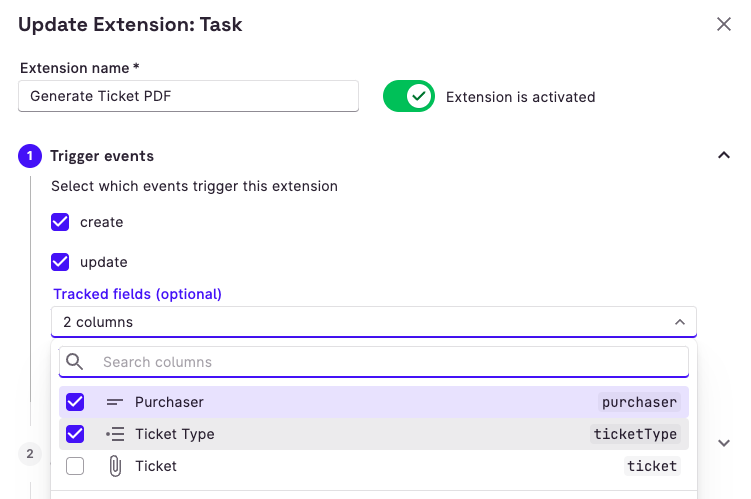Image resolution: width=751 pixels, height=499 pixels.
Task: Click the step 1 number badge
Action: coord(30,156)
